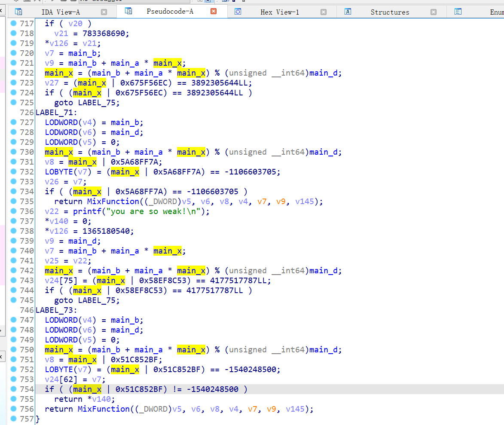Switch to the Pseudocode-A tab

point(170,12)
